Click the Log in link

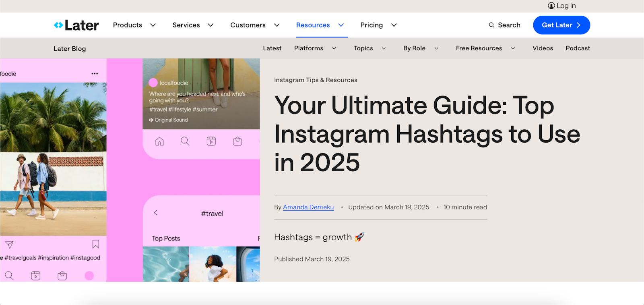click(x=566, y=6)
